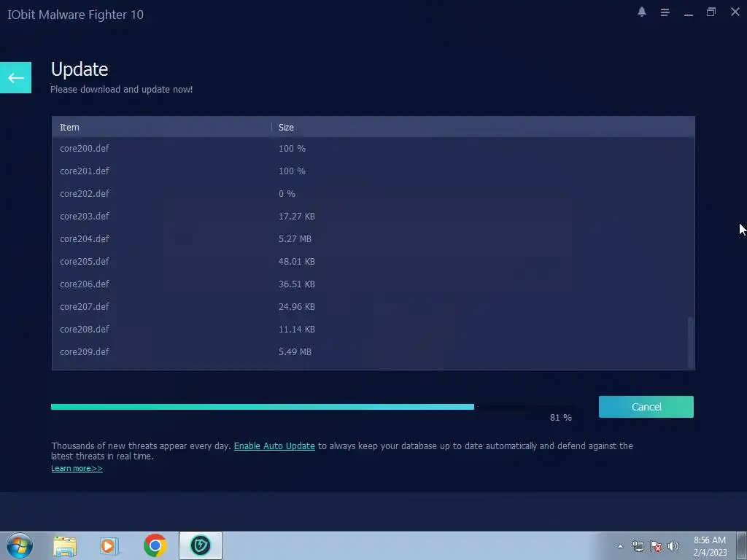This screenshot has width=747, height=560.
Task: Select the core206.def row
Action: (x=373, y=284)
